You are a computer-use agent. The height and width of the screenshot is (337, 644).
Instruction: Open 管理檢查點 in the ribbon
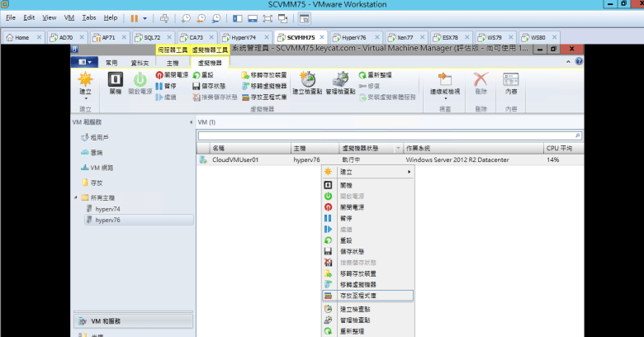point(340,83)
